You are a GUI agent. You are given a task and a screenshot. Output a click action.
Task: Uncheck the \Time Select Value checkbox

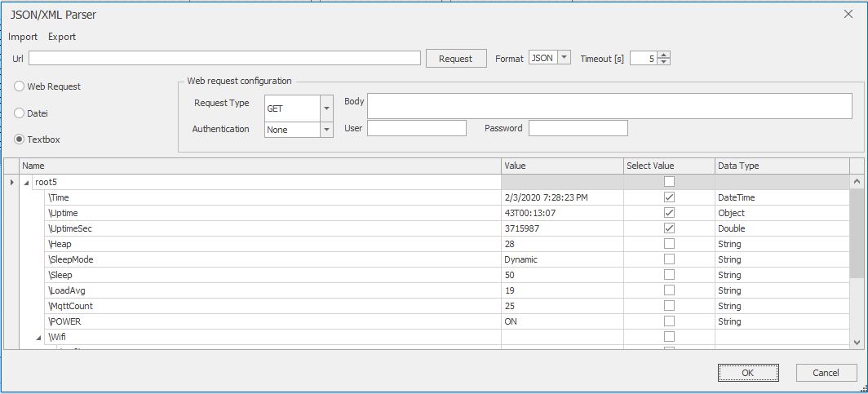pyautogui.click(x=669, y=197)
